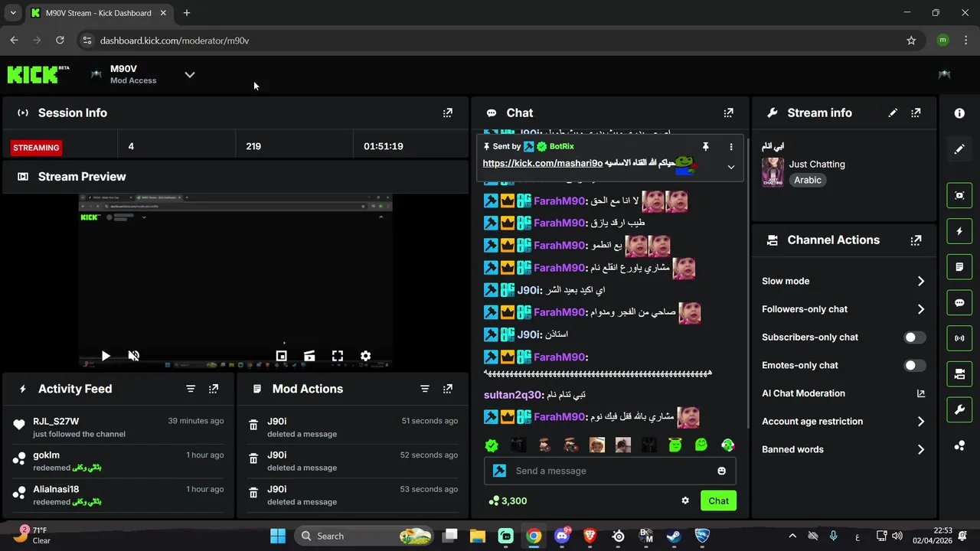980x551 pixels.
Task: Toggle Mod Actions widget document icon
Action: click(959, 267)
